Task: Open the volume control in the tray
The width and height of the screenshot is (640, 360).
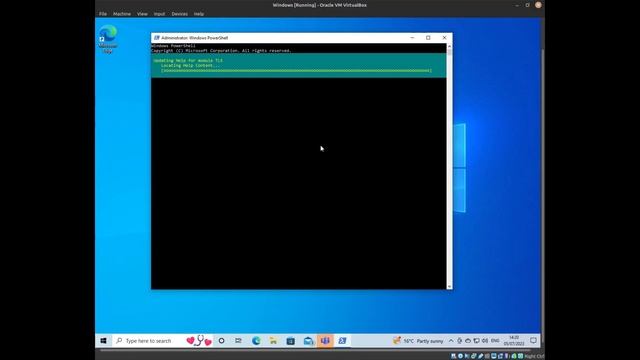Action: pyautogui.click(x=485, y=340)
